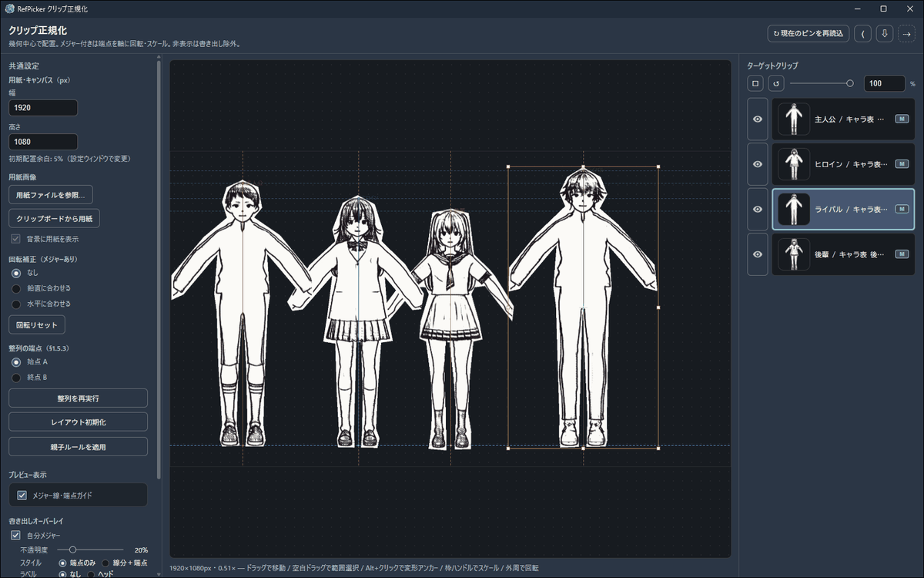Click the 幅 width input field
Viewport: 924px width, 578px height.
tap(43, 108)
